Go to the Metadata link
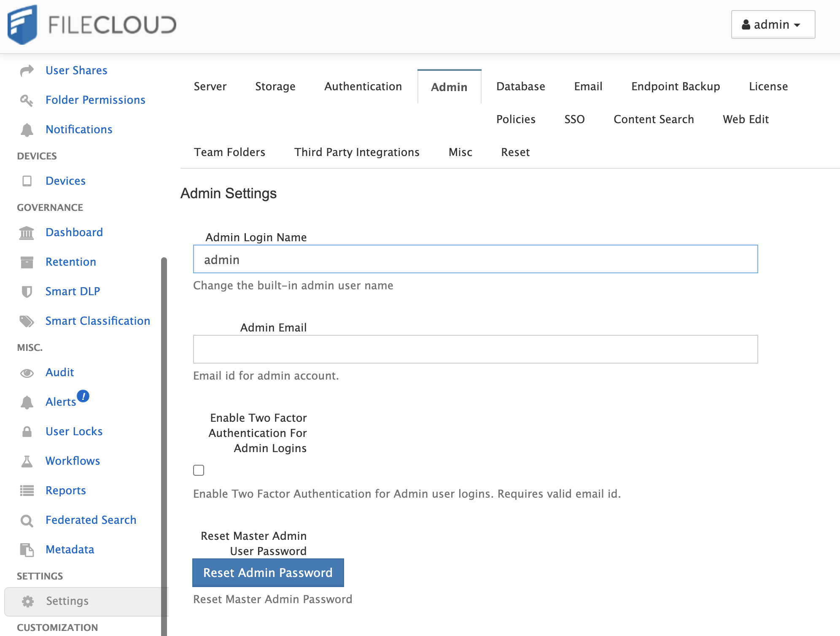 [x=70, y=550]
